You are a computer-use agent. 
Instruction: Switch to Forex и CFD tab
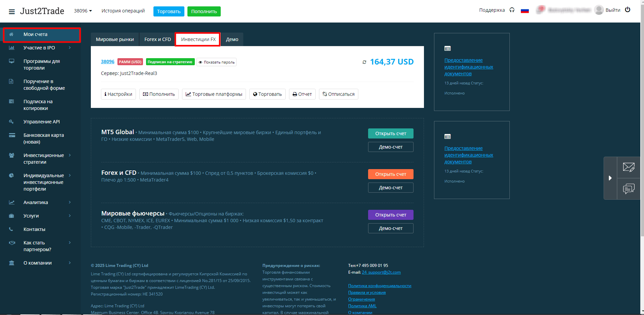point(157,39)
